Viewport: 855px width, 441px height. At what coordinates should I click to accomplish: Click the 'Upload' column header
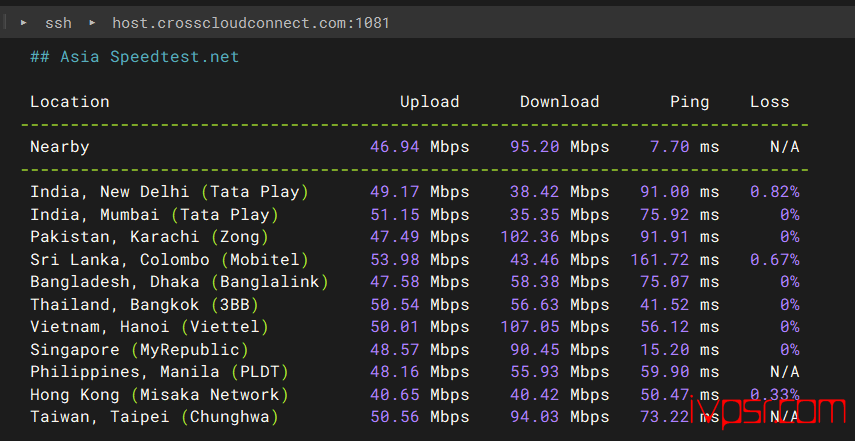(x=430, y=102)
